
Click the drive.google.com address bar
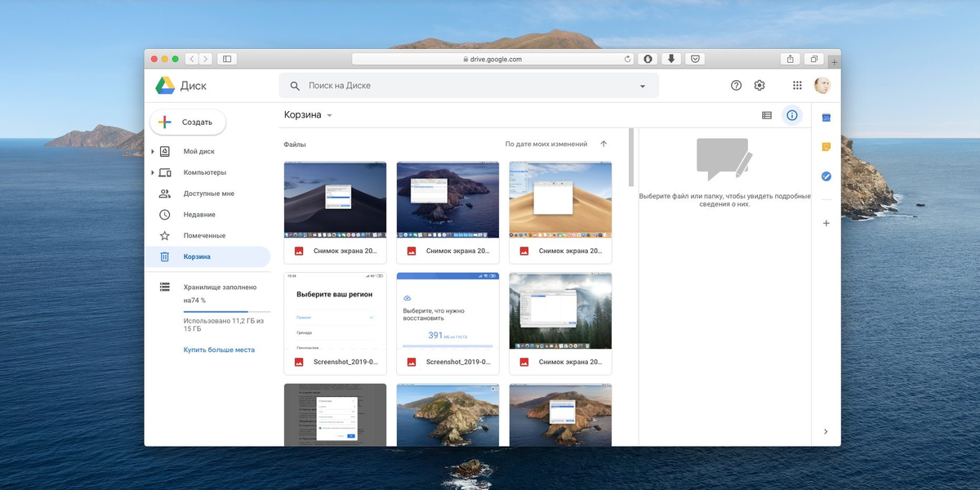[493, 59]
